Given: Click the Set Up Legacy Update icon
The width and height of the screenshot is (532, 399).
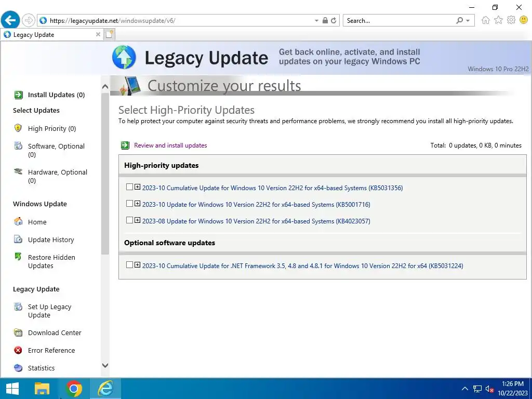Looking at the screenshot, I should (x=18, y=307).
